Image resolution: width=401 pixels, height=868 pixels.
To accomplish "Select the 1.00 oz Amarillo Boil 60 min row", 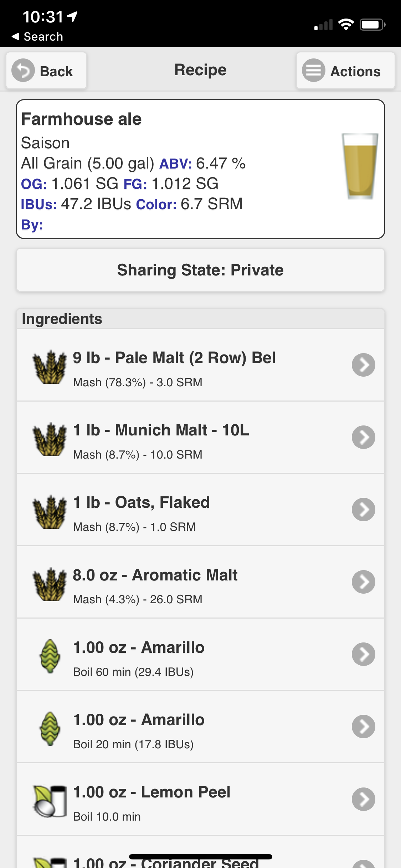I will click(200, 655).
